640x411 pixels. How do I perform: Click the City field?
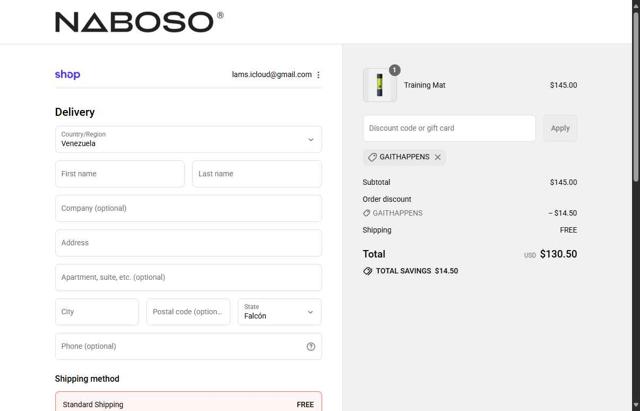point(97,312)
